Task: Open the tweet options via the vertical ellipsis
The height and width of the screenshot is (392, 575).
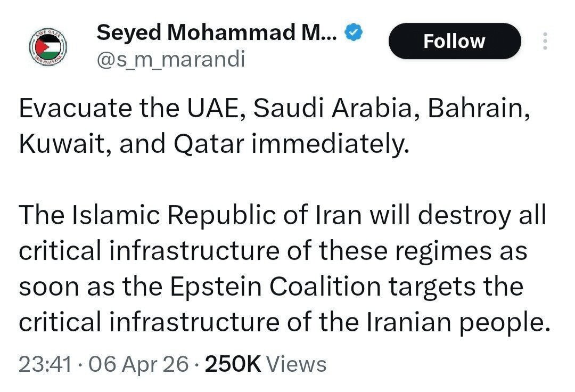Action: pyautogui.click(x=545, y=42)
